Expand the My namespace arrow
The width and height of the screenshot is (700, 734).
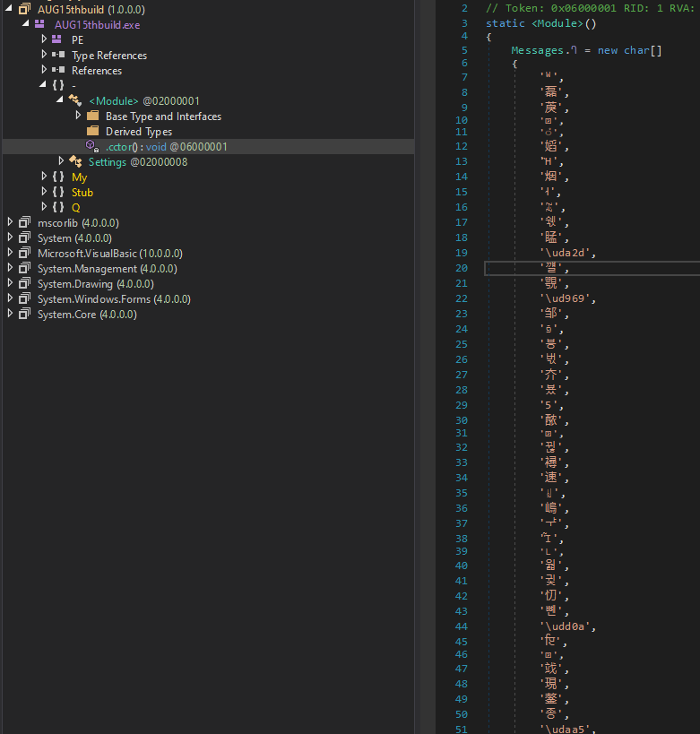[x=44, y=177]
